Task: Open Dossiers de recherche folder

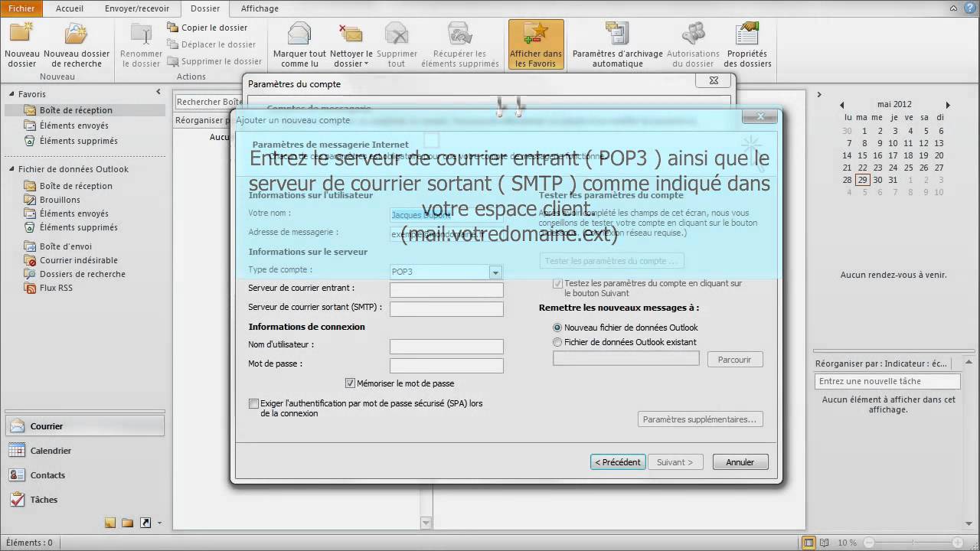Action: point(74,274)
